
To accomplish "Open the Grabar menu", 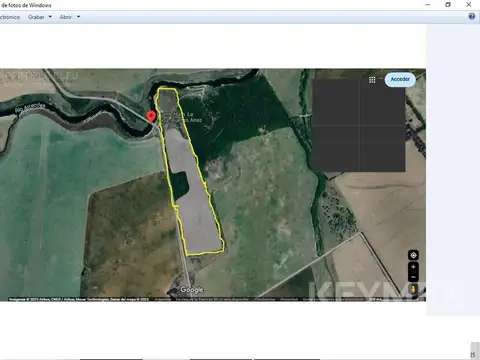I will pos(36,17).
